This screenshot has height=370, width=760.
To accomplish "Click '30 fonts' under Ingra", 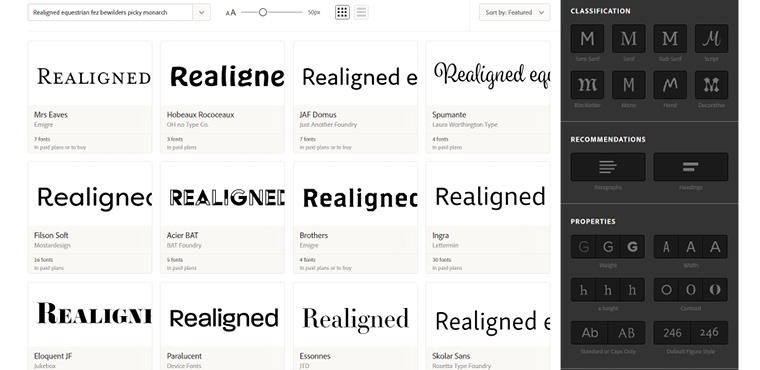I will pos(442,260).
